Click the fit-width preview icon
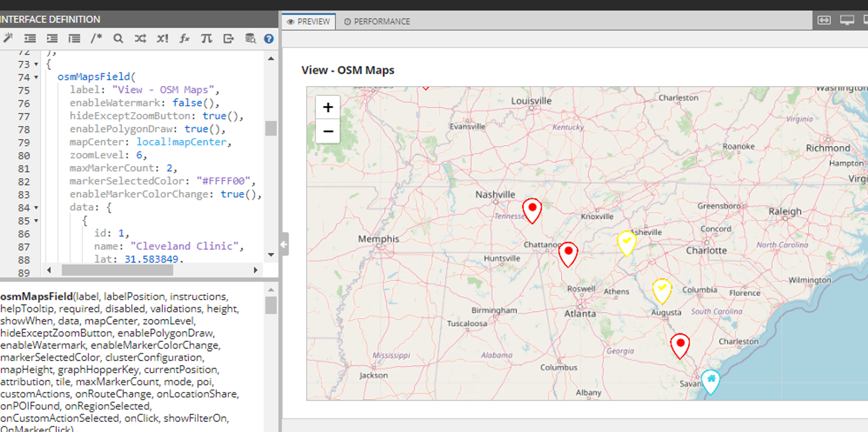 coord(824,20)
